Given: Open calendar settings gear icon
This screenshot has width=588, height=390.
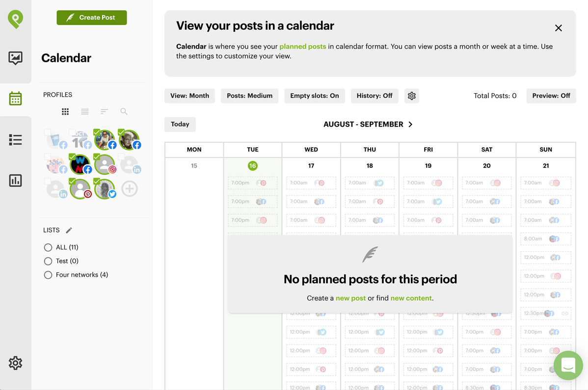Looking at the screenshot, I should click(x=412, y=96).
